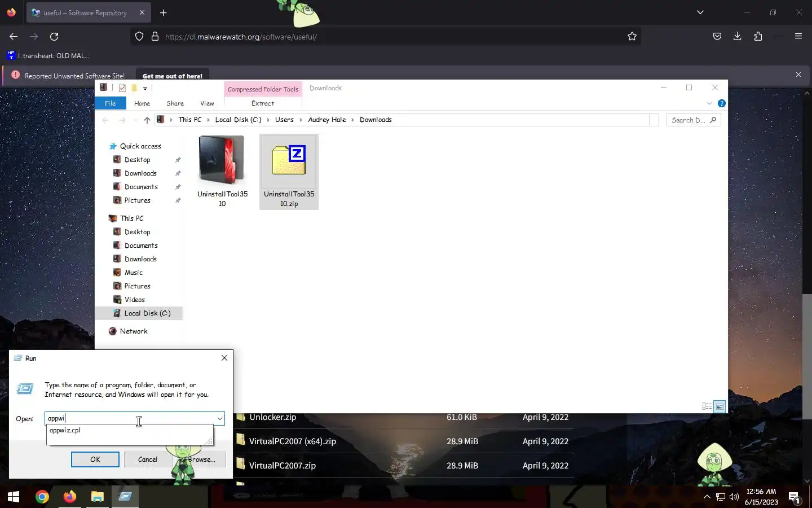This screenshot has width=812, height=508.
Task: Switch to details view icon
Action: click(707, 406)
